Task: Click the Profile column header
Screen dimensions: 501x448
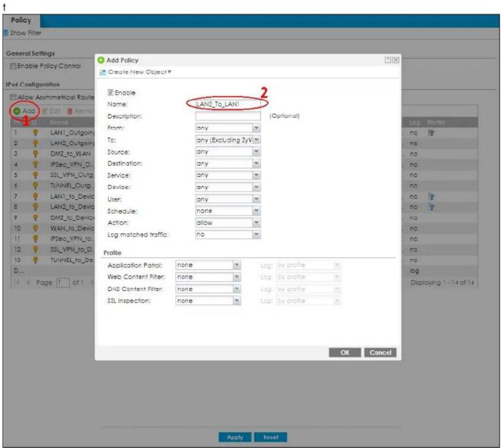Action: point(436,122)
